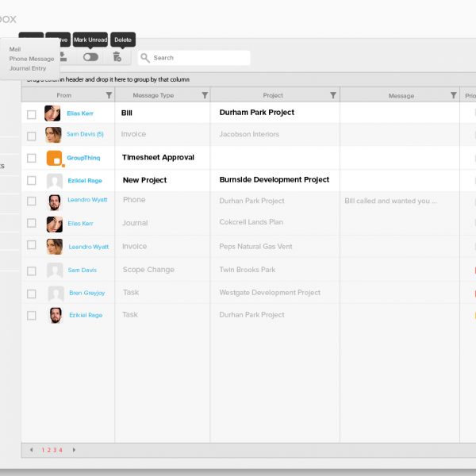Click placeholder avatar in New Project row

point(55,181)
